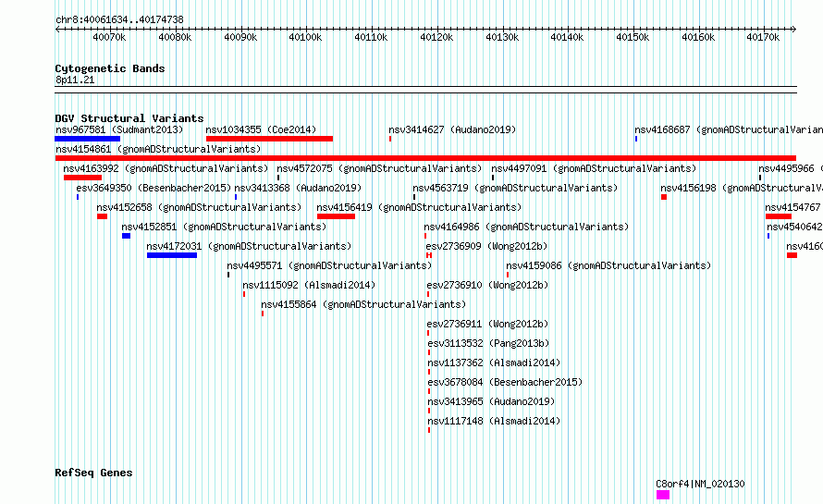The width and height of the screenshot is (823, 504).
Task: Click the nsv4168687 variant label
Action: click(x=729, y=129)
